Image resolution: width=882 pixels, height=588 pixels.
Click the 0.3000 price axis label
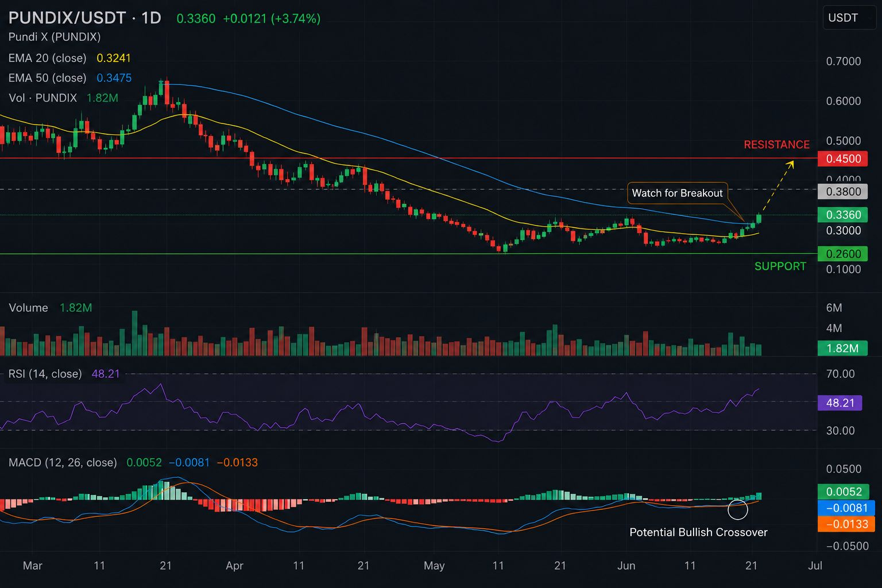(844, 231)
